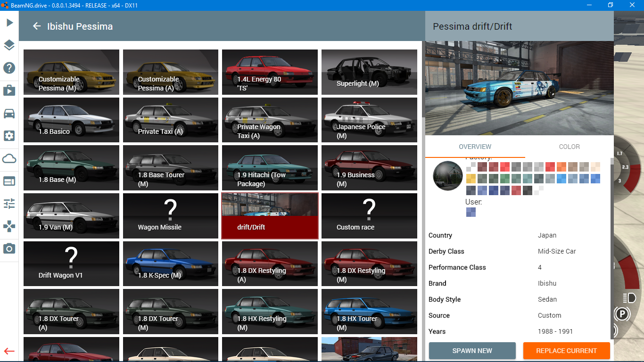Select the highlighted drift/Drift tile
This screenshot has width=644, height=362.
[x=270, y=216]
